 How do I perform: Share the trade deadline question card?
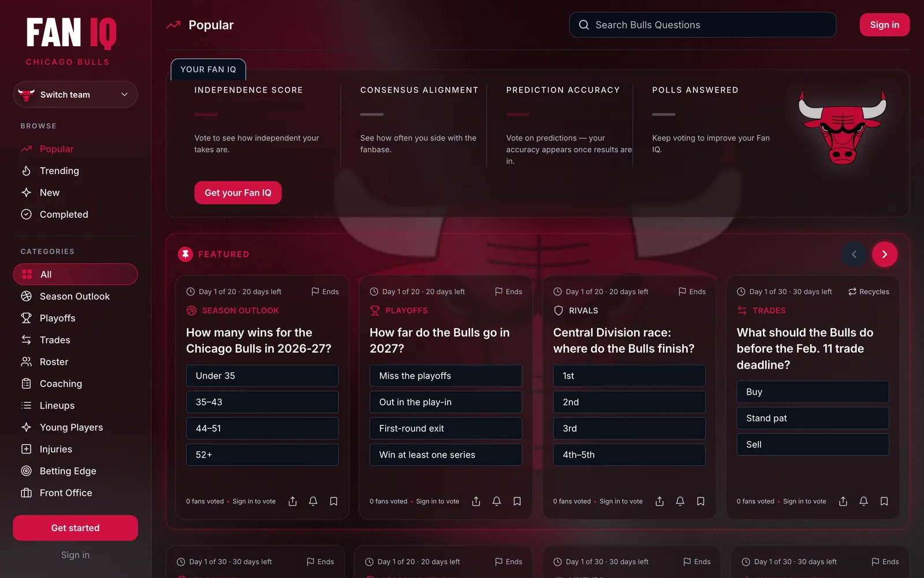point(843,501)
